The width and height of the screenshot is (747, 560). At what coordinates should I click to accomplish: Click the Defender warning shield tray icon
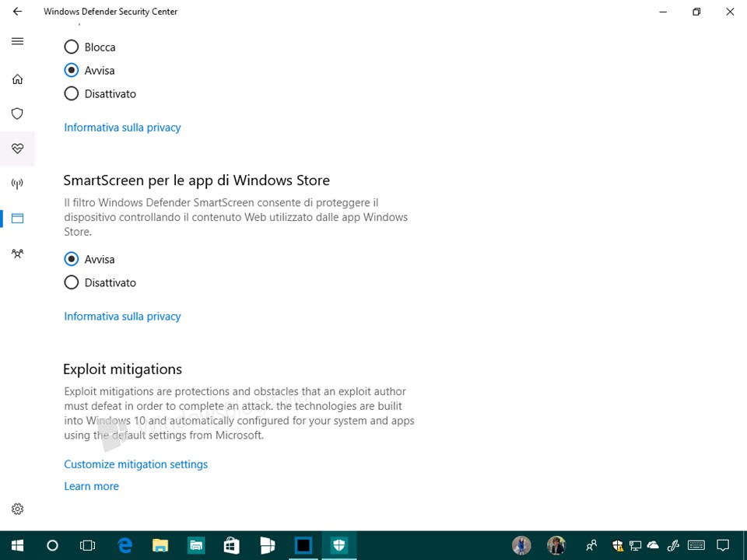tap(618, 546)
